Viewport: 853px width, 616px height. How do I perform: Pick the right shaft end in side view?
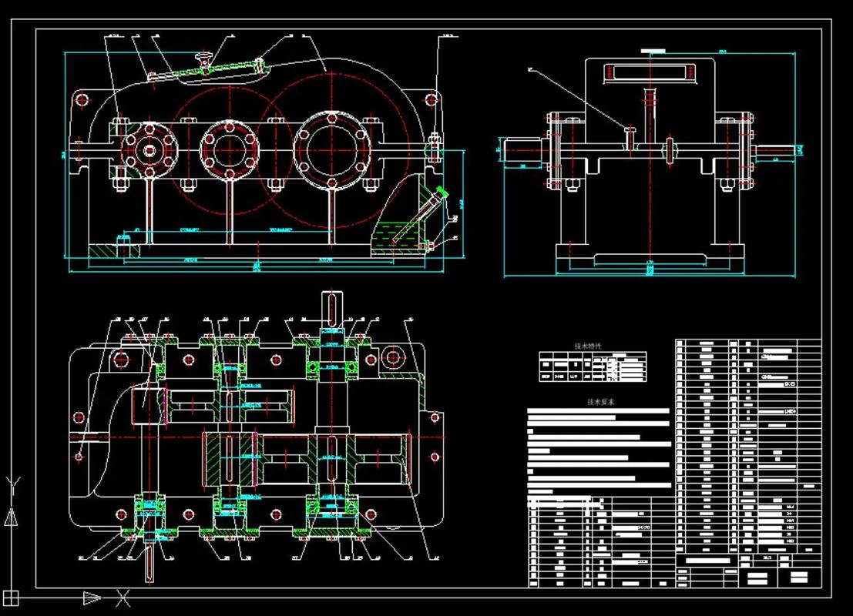pos(778,150)
